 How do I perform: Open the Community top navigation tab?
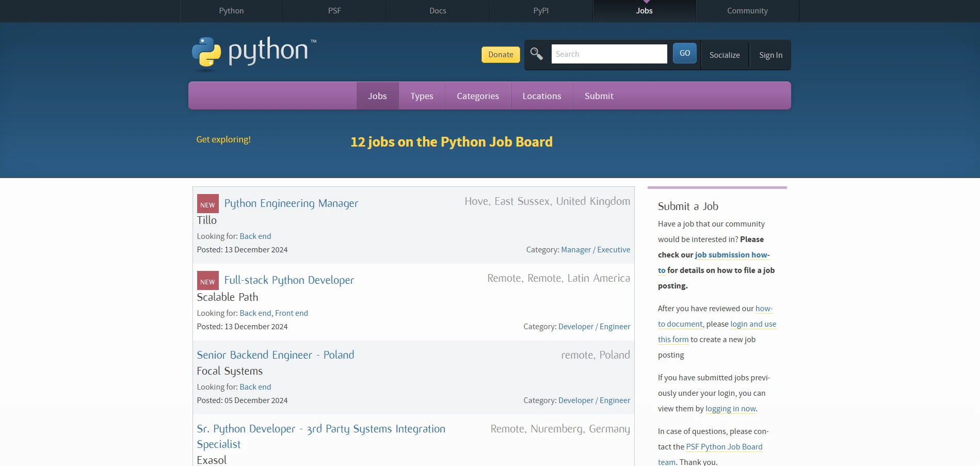coord(747,10)
